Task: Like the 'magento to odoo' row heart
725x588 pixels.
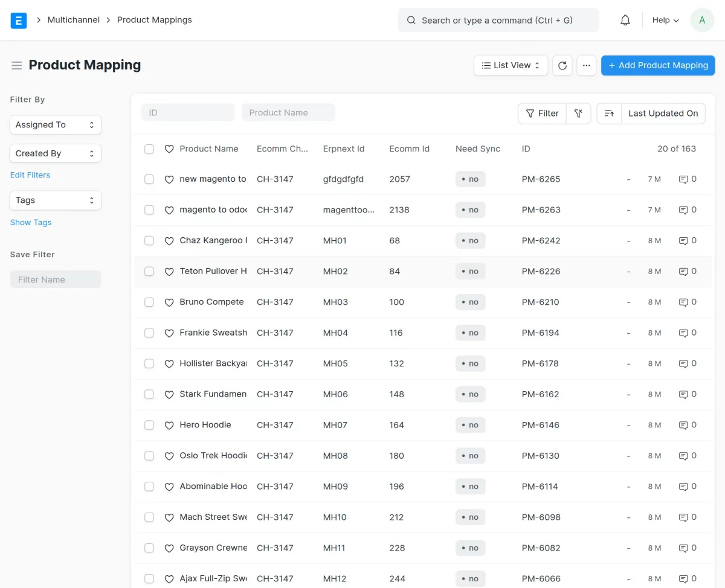Action: 169,210
